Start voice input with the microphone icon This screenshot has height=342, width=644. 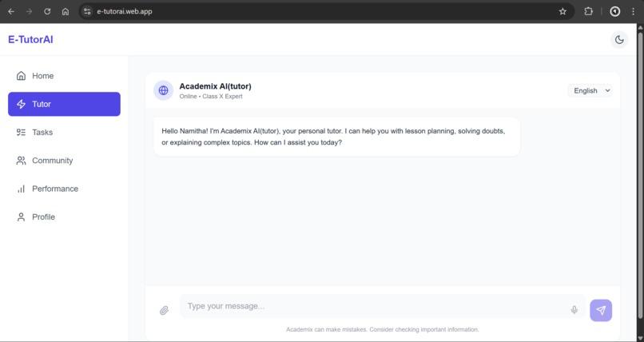[574, 310]
